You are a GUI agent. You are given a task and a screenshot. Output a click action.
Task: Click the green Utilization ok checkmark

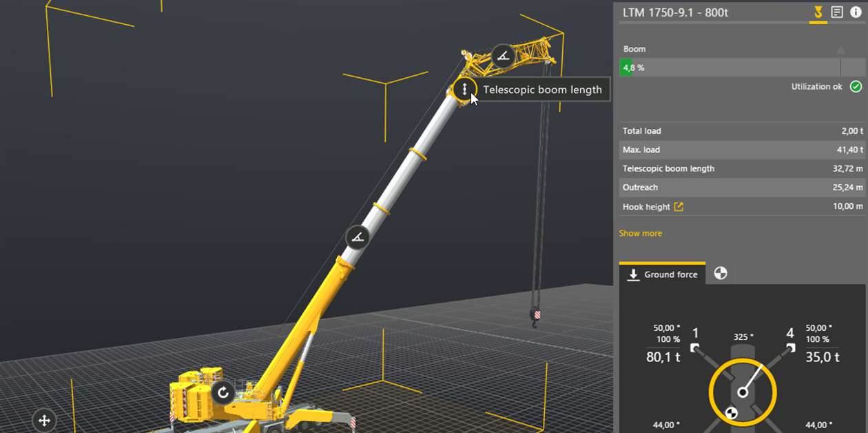click(855, 86)
